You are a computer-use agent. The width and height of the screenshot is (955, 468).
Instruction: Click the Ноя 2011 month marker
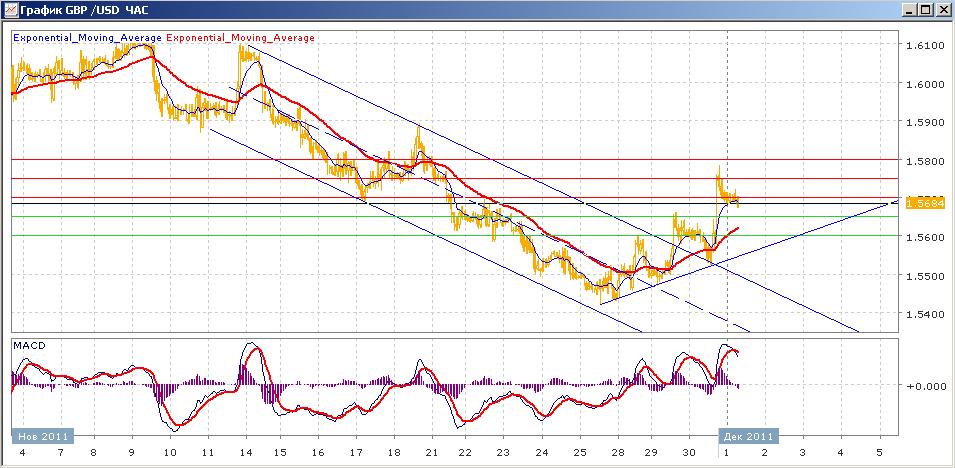[x=43, y=436]
